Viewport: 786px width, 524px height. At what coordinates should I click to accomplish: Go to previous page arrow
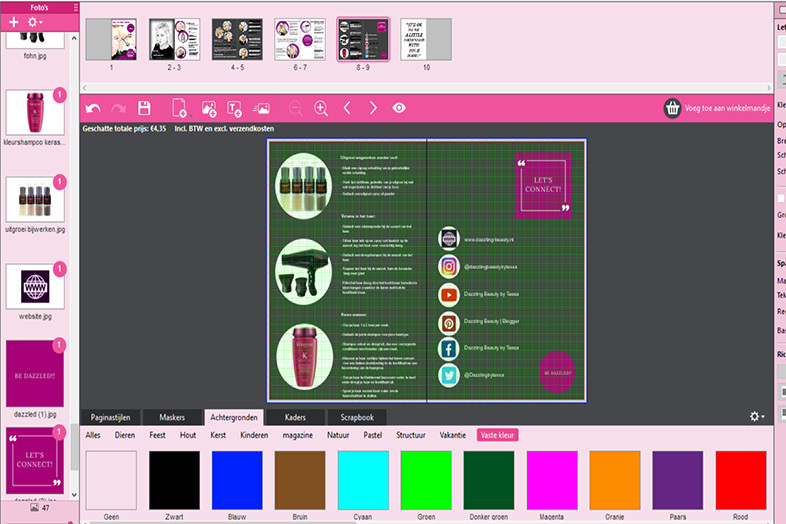tap(347, 108)
